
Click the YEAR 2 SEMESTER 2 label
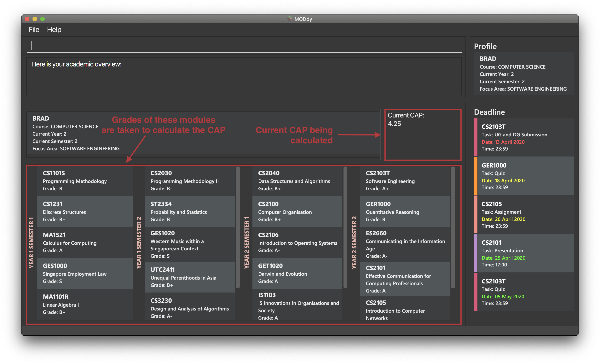coord(354,243)
